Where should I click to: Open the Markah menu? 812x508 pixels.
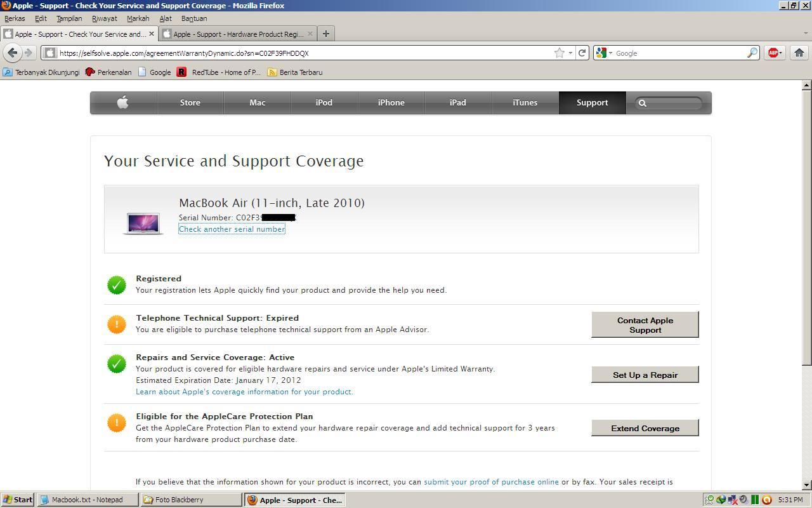[138, 18]
